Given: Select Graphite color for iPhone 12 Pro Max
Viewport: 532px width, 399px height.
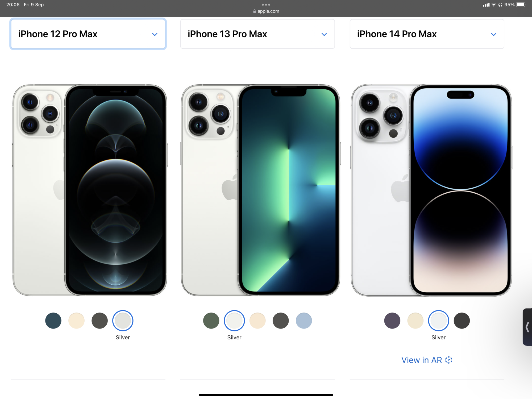Looking at the screenshot, I should [99, 321].
